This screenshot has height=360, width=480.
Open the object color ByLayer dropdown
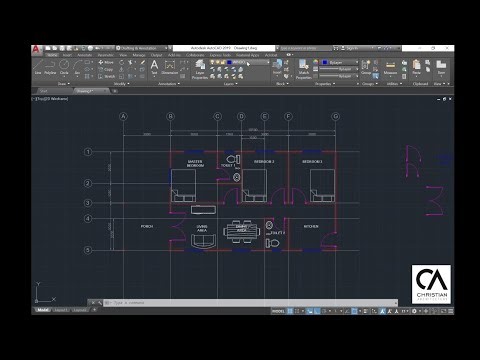[x=340, y=62]
